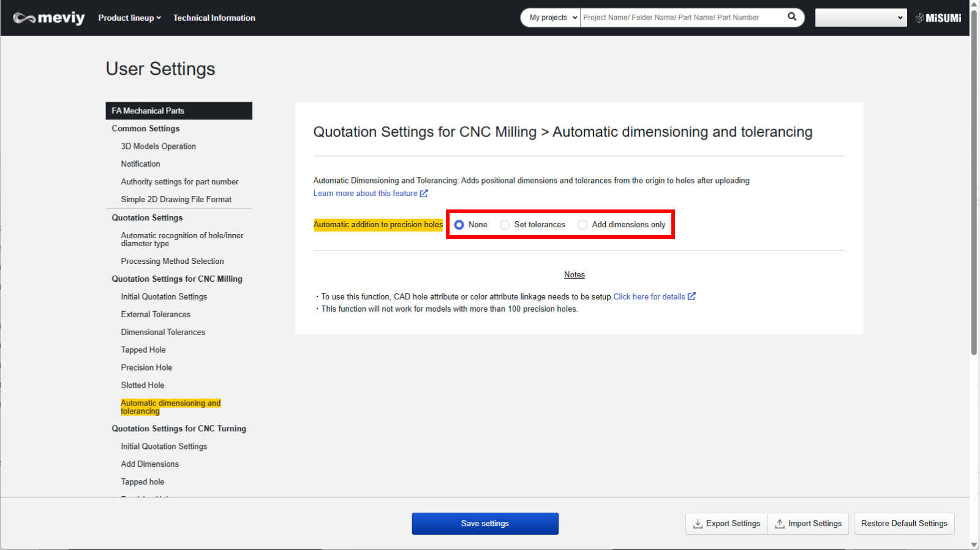Click Restore Default Settings button
This screenshot has width=980, height=550.
point(903,524)
